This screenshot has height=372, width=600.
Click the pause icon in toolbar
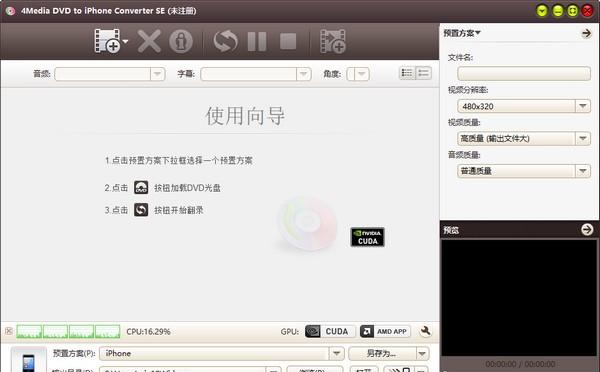point(257,41)
